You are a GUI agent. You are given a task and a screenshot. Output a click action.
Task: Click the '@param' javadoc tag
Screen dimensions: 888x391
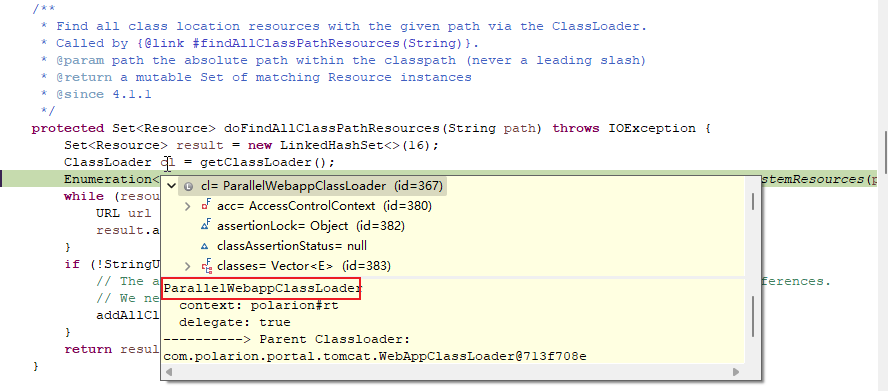click(x=79, y=61)
